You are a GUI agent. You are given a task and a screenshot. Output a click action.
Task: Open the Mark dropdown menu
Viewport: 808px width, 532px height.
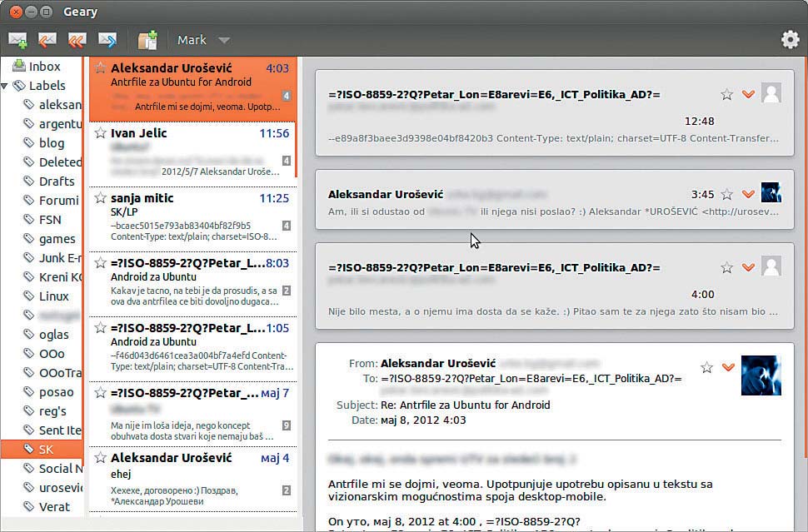pos(203,40)
